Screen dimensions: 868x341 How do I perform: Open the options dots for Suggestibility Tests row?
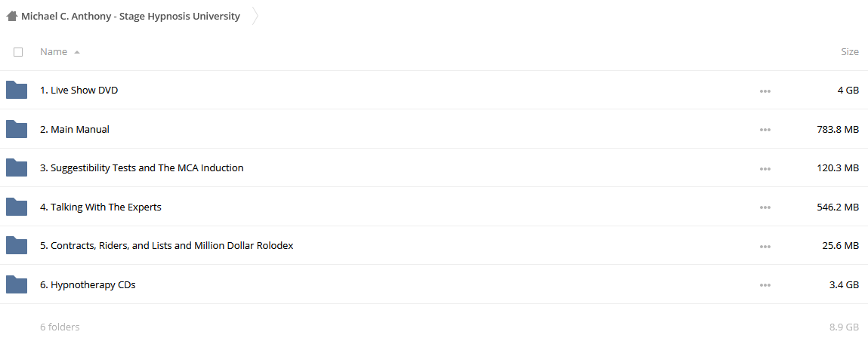(x=765, y=168)
